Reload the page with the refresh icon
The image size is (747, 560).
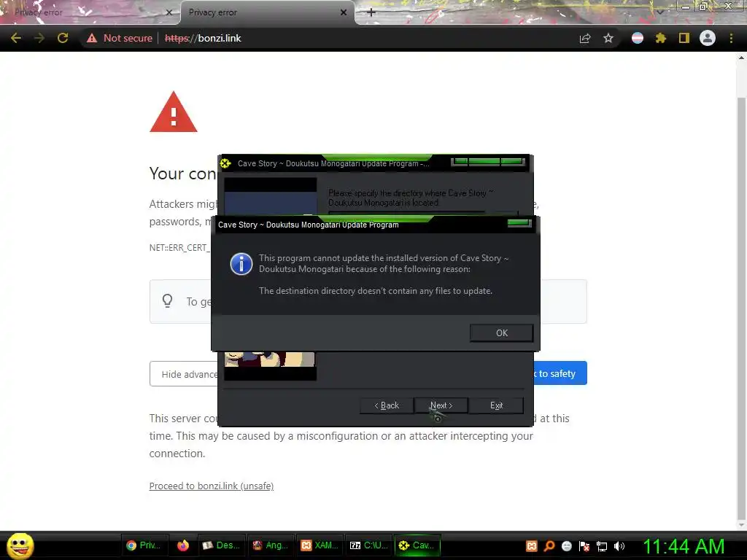click(x=63, y=38)
